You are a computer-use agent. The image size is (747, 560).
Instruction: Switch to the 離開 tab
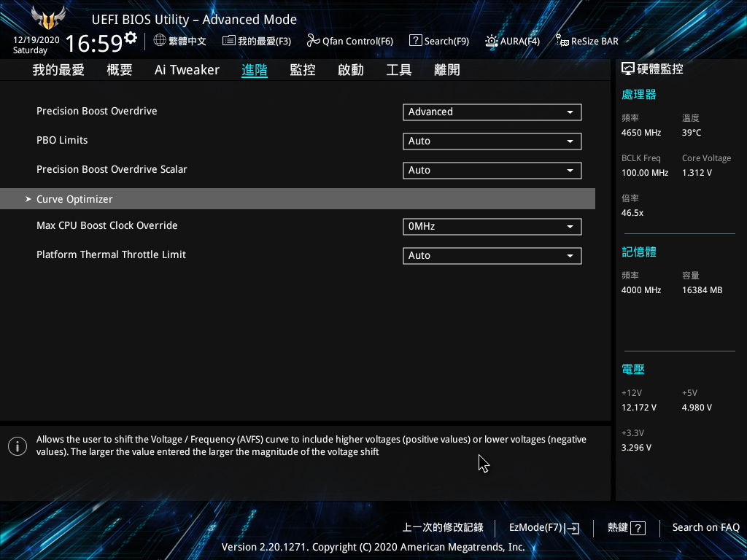[447, 70]
